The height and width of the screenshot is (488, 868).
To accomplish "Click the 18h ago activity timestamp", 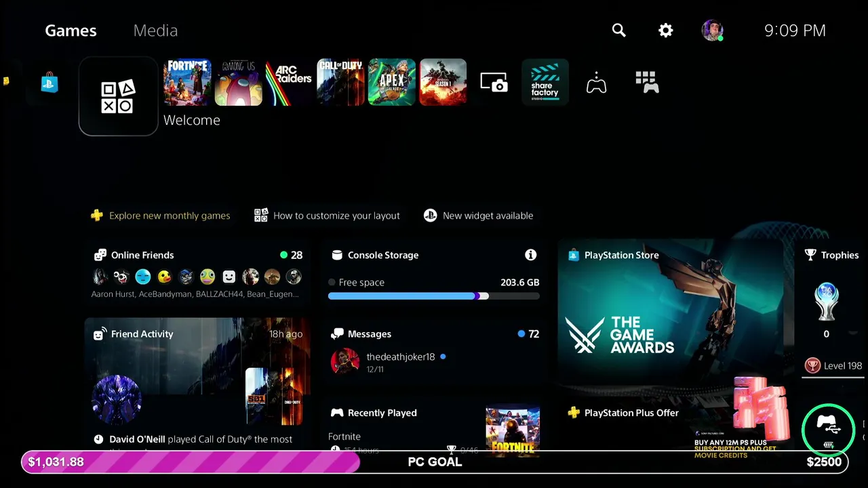I will pyautogui.click(x=285, y=333).
